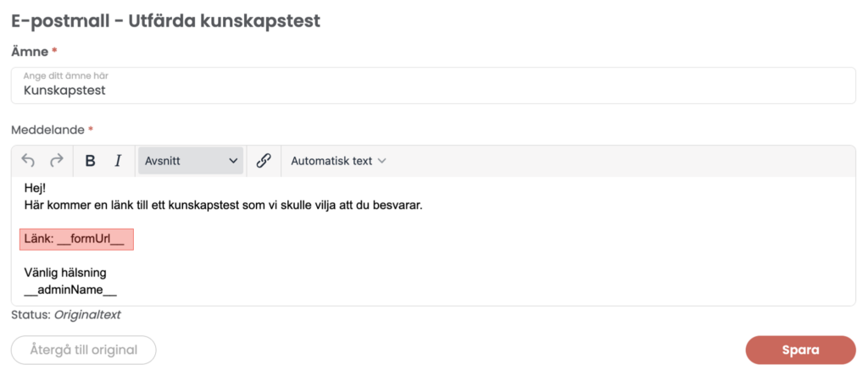
Task: Click the Status: Originaltext label
Action: (65, 315)
